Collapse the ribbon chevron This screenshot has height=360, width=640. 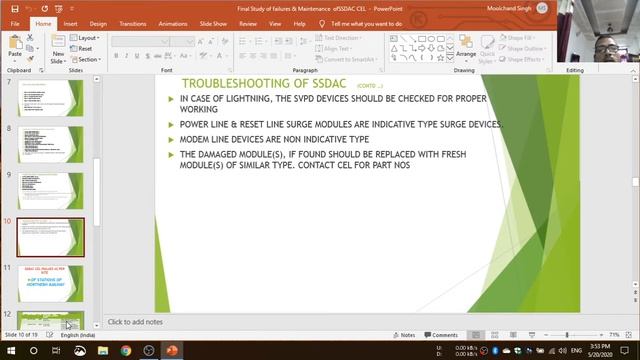(x=633, y=71)
